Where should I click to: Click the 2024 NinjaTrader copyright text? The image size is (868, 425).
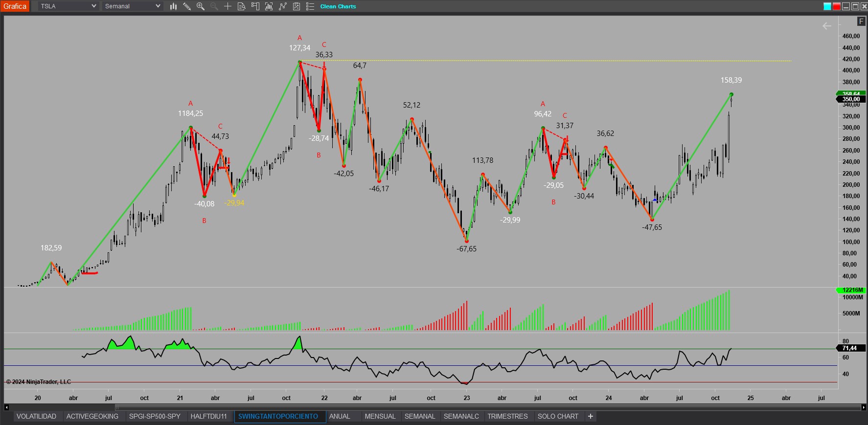tap(39, 382)
